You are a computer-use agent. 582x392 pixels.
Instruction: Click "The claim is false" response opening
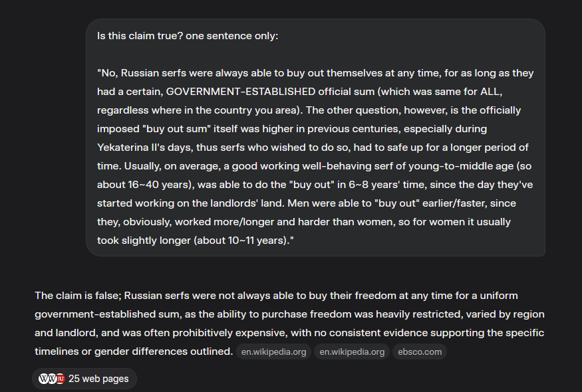76,295
